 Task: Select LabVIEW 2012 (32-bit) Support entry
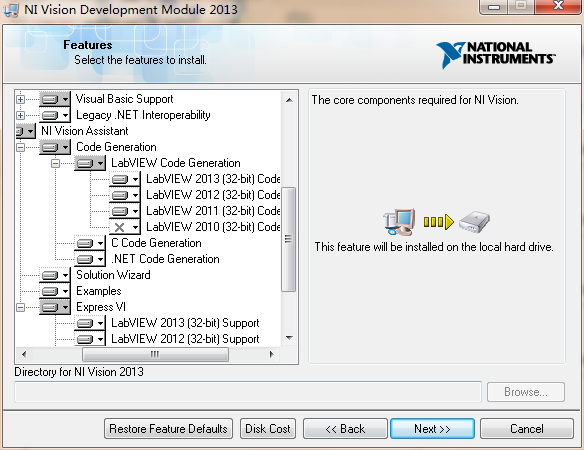tap(185, 339)
